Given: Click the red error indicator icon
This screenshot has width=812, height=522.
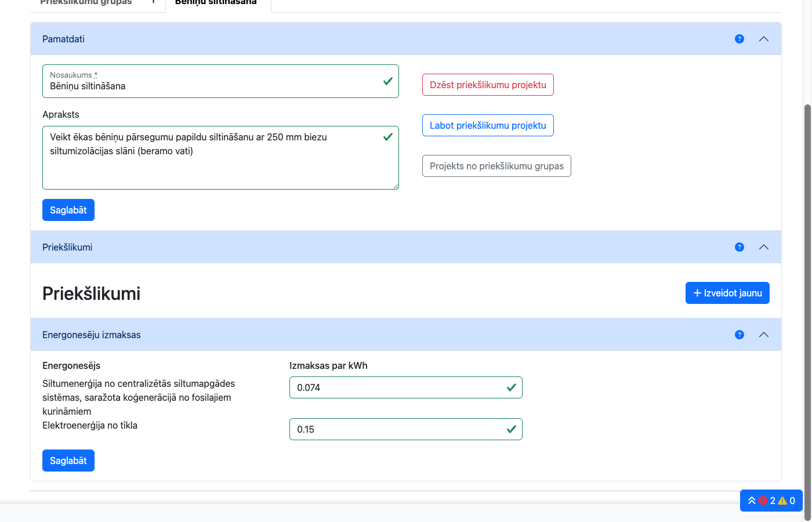Looking at the screenshot, I should click(x=763, y=501).
